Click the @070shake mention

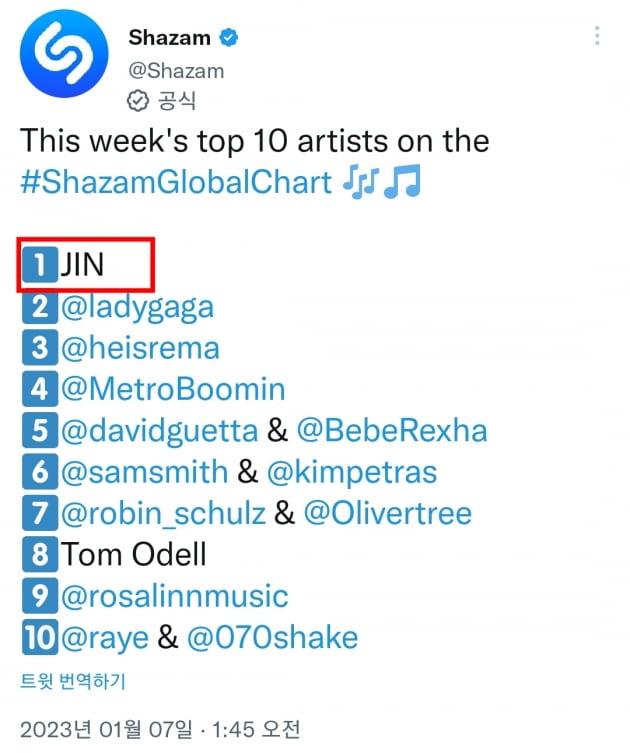pos(272,638)
